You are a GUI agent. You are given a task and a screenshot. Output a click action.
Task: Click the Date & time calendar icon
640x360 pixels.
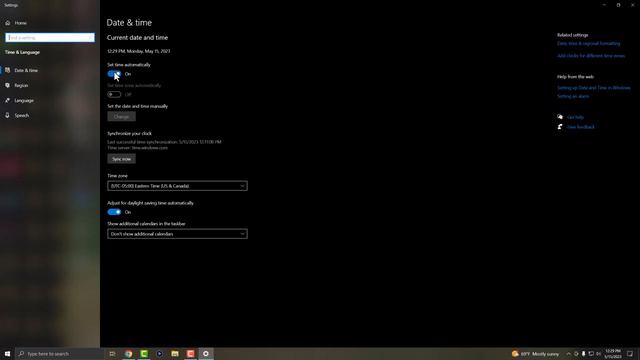point(7,70)
